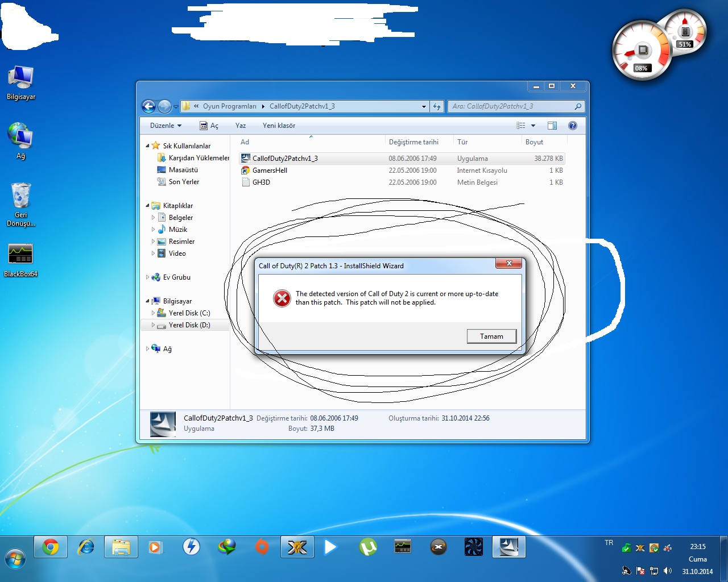Open the black oval X taskbar icon
The height and width of the screenshot is (582, 728).
click(x=438, y=547)
